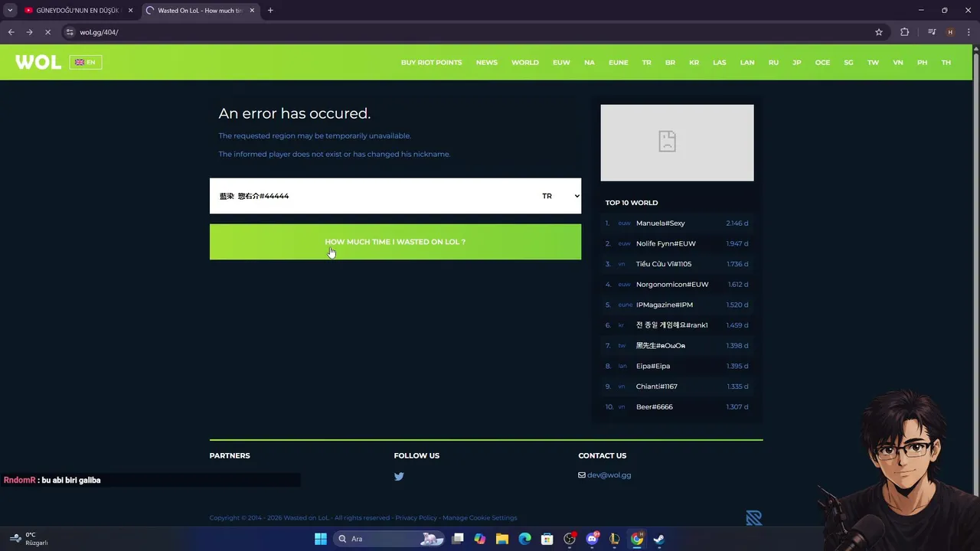Go to the News menu item
The height and width of the screenshot is (551, 980).
click(x=486, y=63)
